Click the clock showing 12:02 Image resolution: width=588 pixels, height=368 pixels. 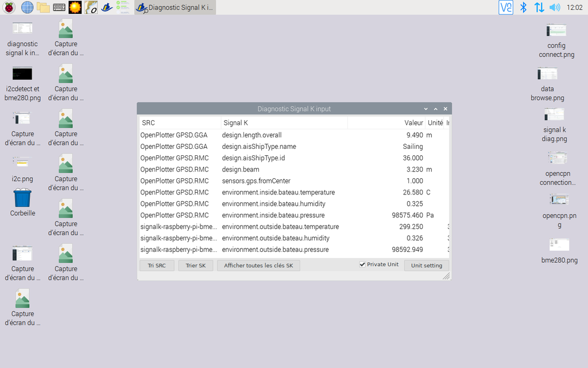tap(574, 7)
